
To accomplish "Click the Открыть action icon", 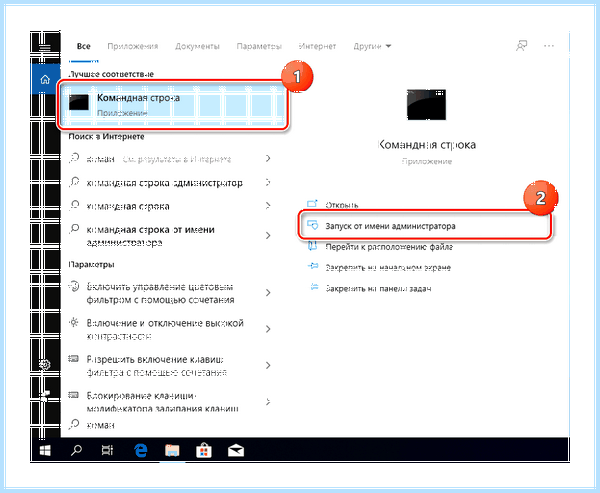I will pos(313,204).
